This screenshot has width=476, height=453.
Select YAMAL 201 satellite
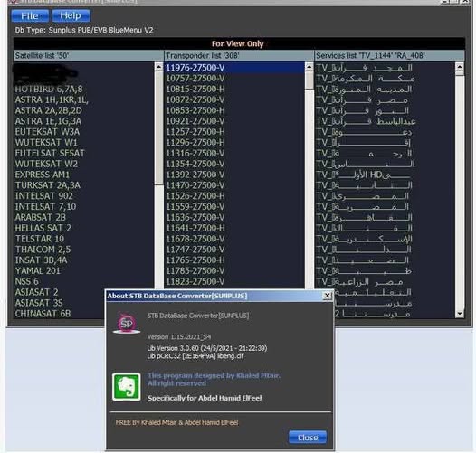pyautogui.click(x=84, y=270)
